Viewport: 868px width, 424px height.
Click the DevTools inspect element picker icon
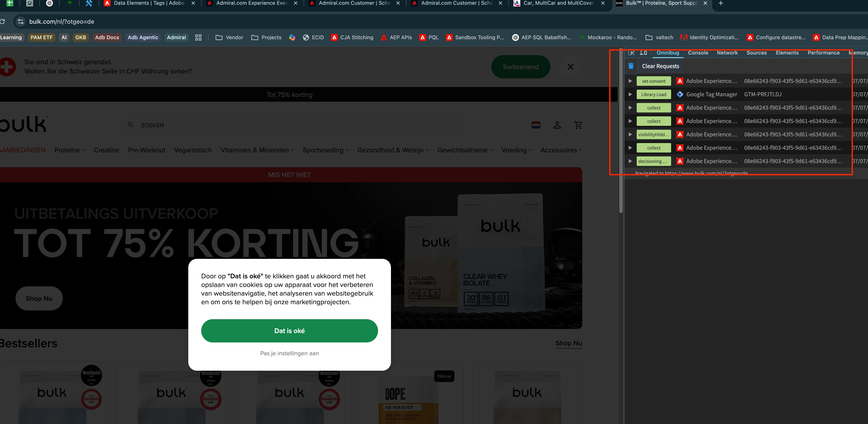[x=631, y=53]
